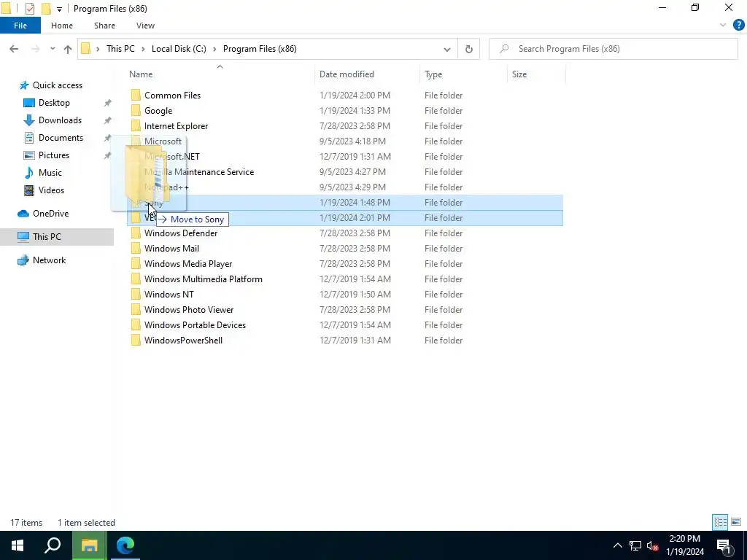The width and height of the screenshot is (747, 560).
Task: Open Documents in the navigation pane
Action: pyautogui.click(x=61, y=138)
